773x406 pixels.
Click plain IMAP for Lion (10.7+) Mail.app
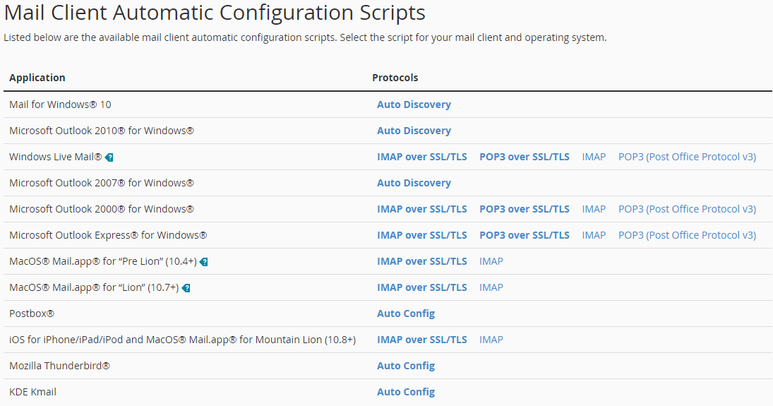(491, 287)
